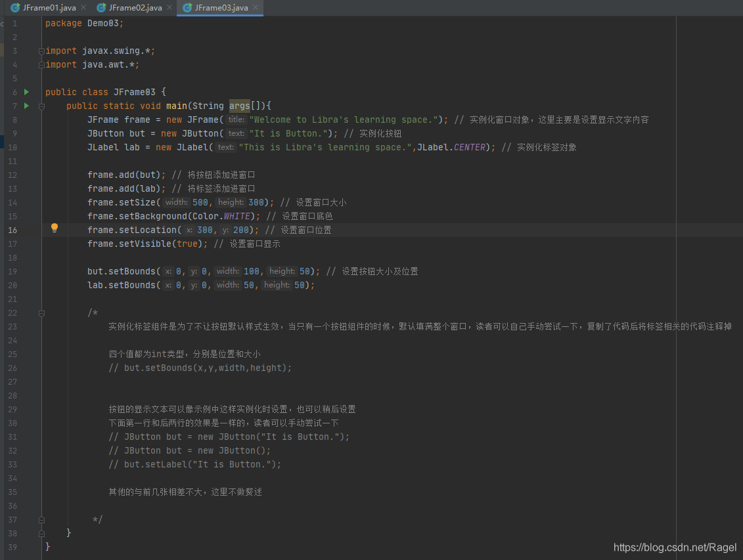Click the Java class icon on JFrame01.java tab
Viewport: 743px width, 560px height.
pyautogui.click(x=14, y=8)
